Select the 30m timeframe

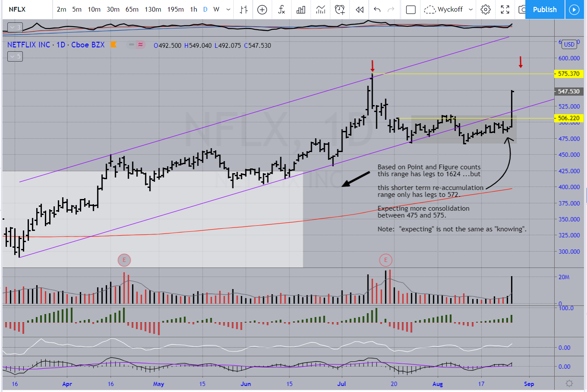pos(113,9)
